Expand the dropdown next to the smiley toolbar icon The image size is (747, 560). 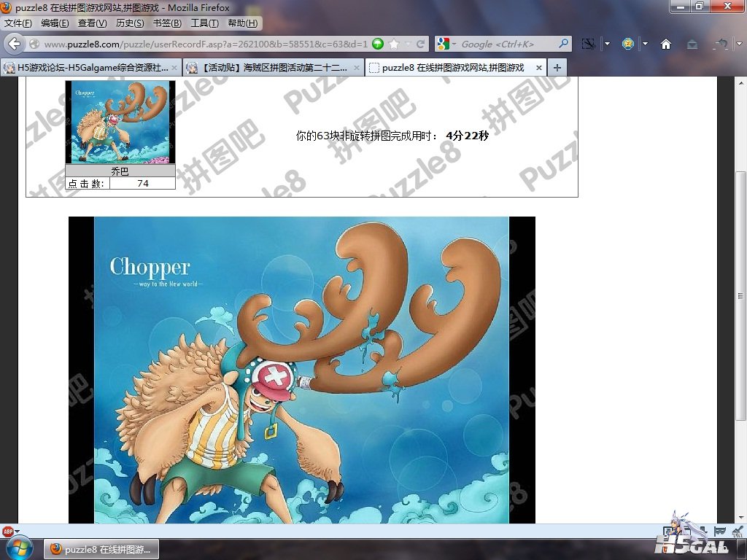645,44
